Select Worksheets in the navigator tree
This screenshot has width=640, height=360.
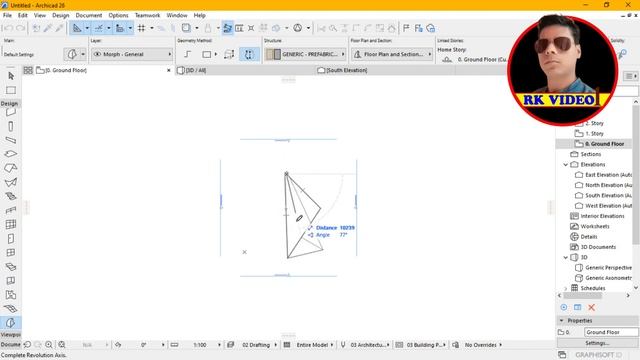tap(595, 226)
